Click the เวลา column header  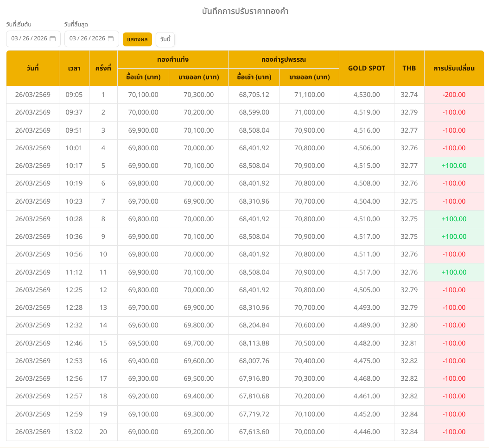(x=74, y=68)
